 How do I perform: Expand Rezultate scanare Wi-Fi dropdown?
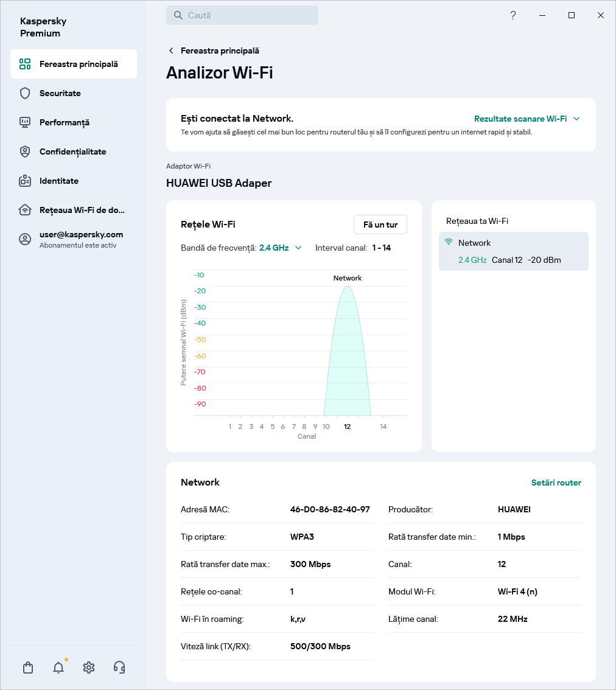pyautogui.click(x=527, y=119)
